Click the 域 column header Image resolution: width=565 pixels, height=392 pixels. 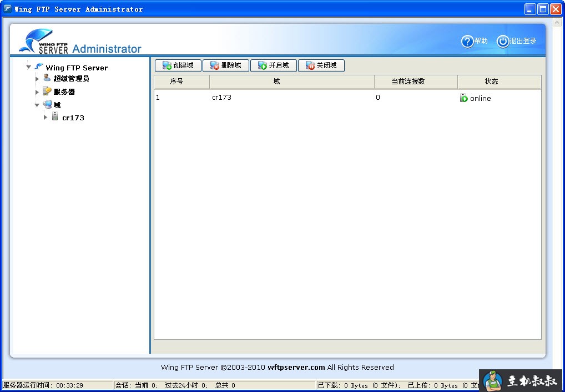292,82
